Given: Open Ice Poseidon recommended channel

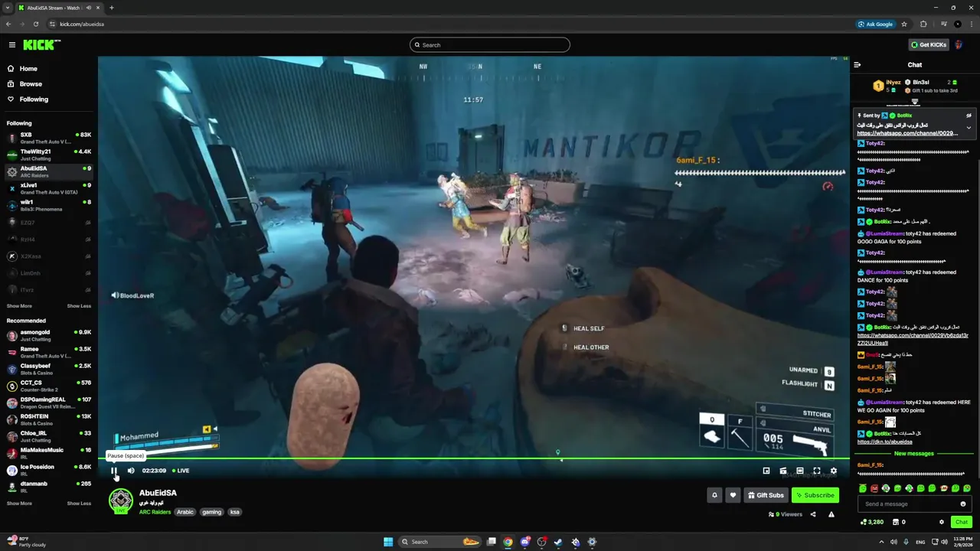Looking at the screenshot, I should [x=49, y=470].
